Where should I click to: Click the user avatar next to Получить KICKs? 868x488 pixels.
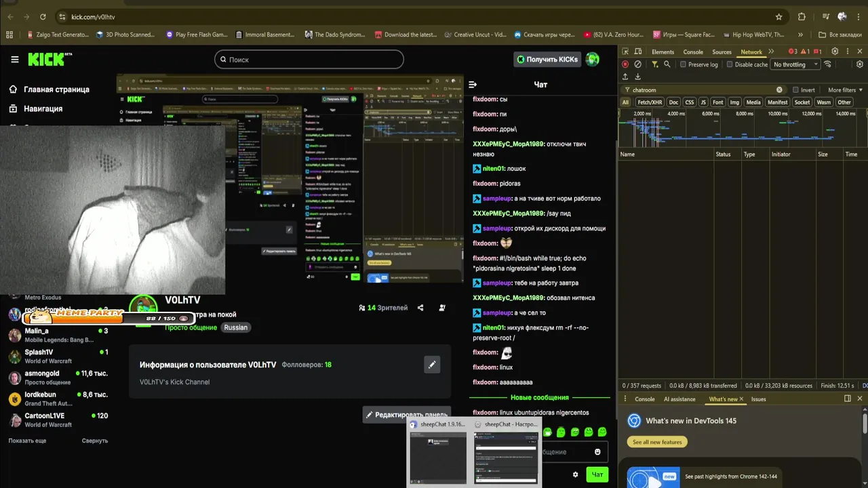click(x=593, y=60)
